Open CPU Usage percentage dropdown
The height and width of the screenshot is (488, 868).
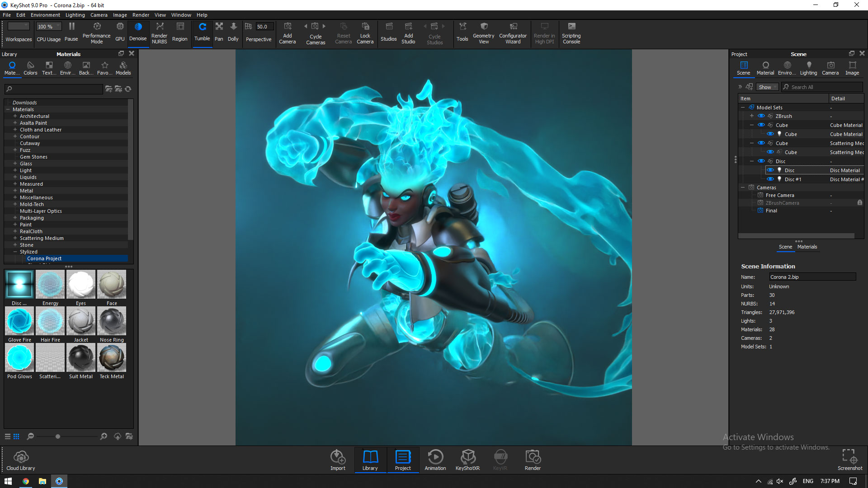click(x=49, y=27)
